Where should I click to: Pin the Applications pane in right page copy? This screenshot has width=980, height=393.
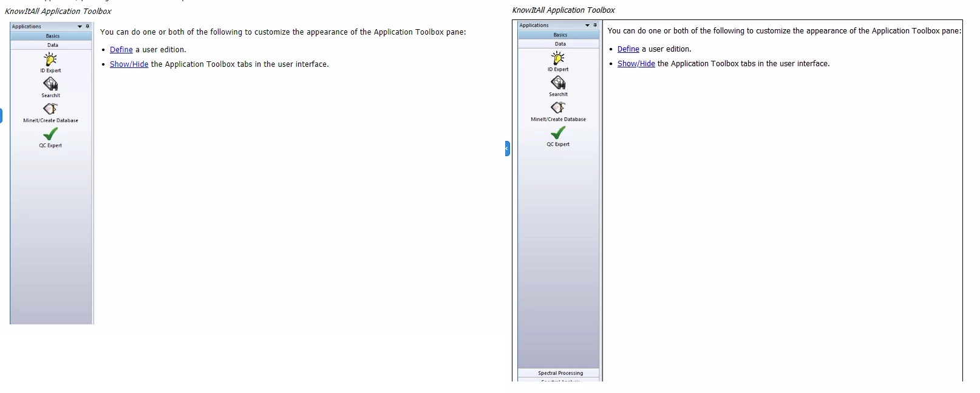595,25
